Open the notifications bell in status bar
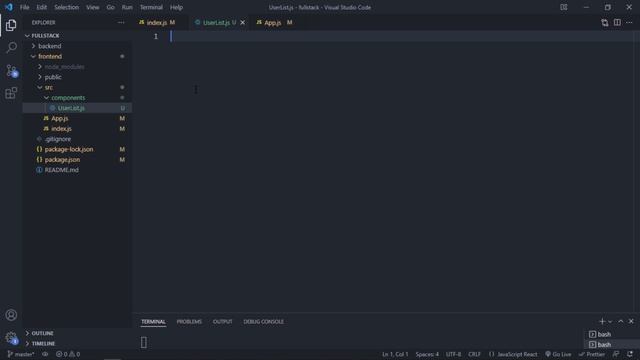 tap(630, 354)
